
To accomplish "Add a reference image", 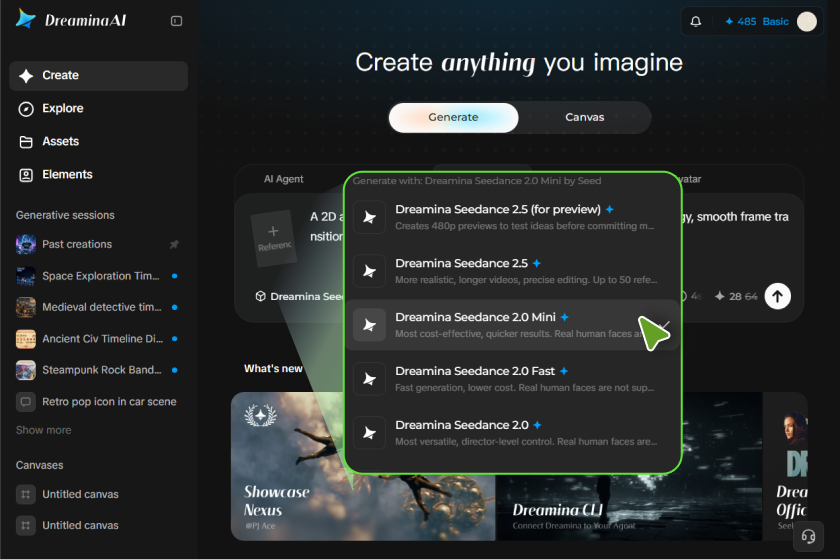I will tap(274, 238).
